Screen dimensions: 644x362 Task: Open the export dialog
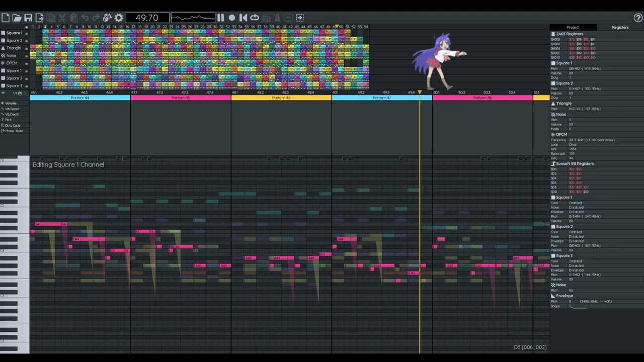[39, 18]
